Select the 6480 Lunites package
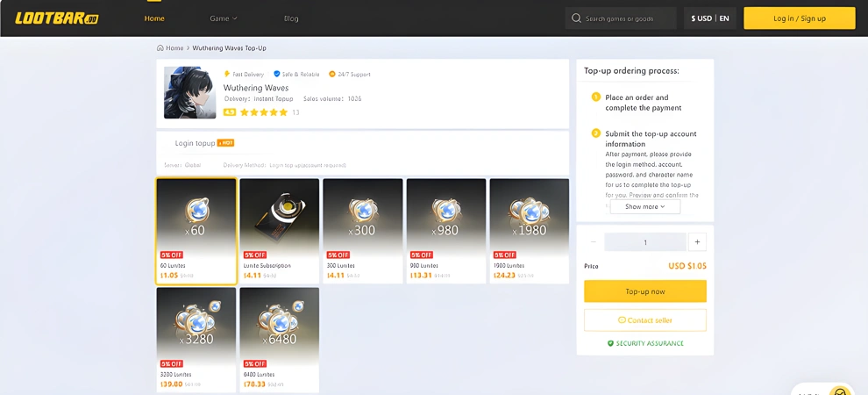 point(279,340)
